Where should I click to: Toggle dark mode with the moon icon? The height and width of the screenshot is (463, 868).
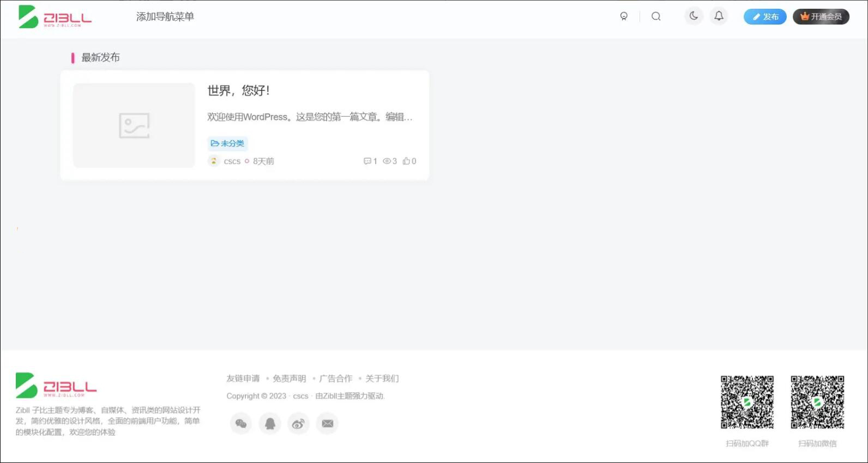click(694, 16)
